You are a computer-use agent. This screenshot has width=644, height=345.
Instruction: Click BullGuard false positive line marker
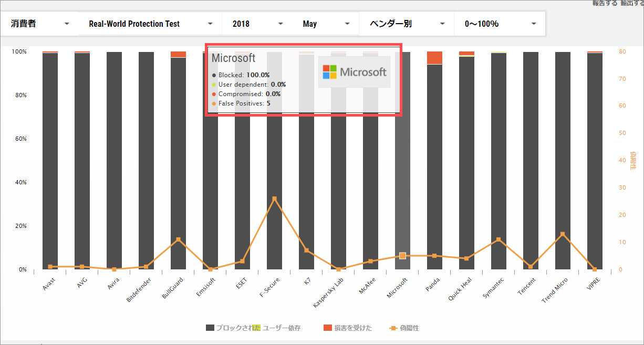(x=178, y=239)
